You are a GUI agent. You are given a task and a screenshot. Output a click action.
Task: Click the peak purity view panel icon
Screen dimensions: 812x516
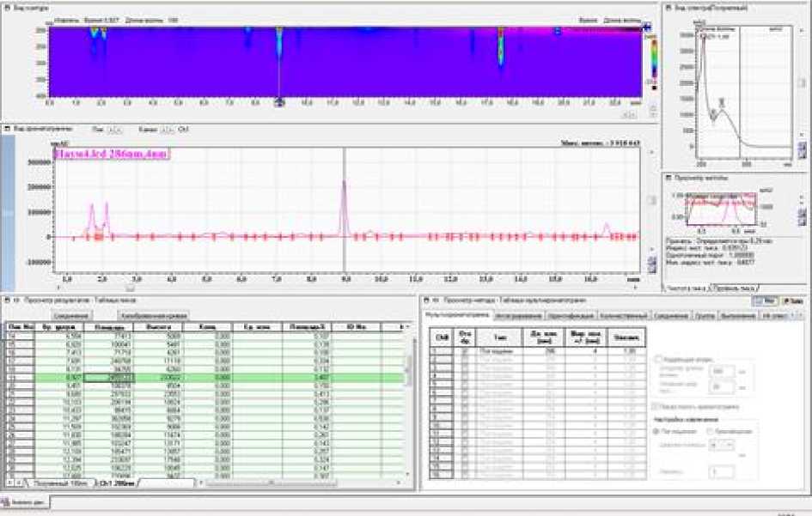point(669,177)
